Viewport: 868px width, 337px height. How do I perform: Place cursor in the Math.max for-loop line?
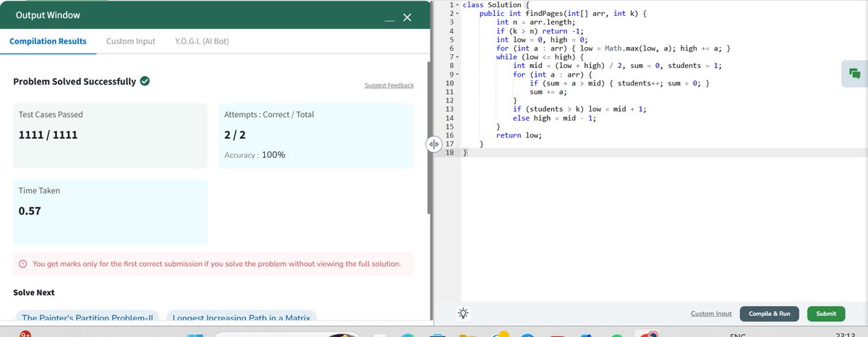point(613,48)
